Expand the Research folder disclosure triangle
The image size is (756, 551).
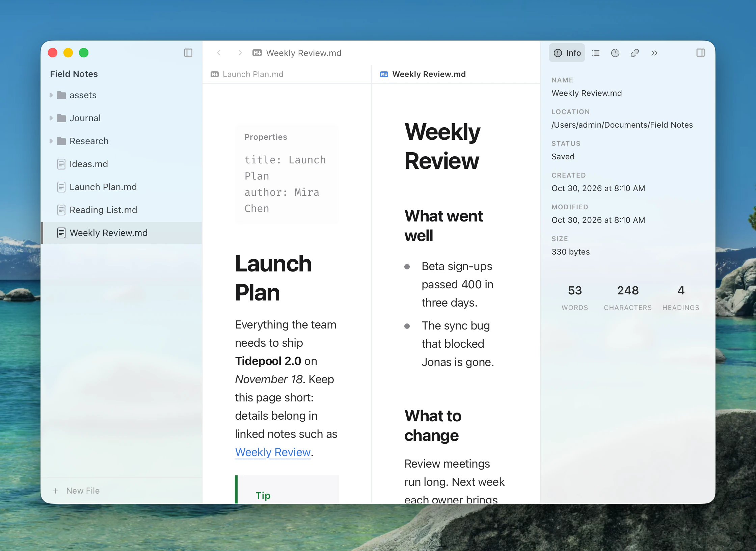point(51,141)
